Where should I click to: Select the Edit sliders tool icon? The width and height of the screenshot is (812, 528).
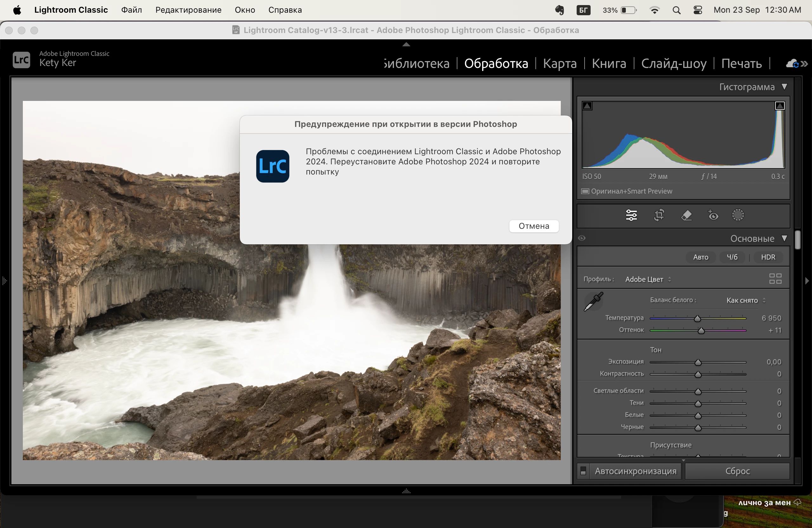pos(631,215)
